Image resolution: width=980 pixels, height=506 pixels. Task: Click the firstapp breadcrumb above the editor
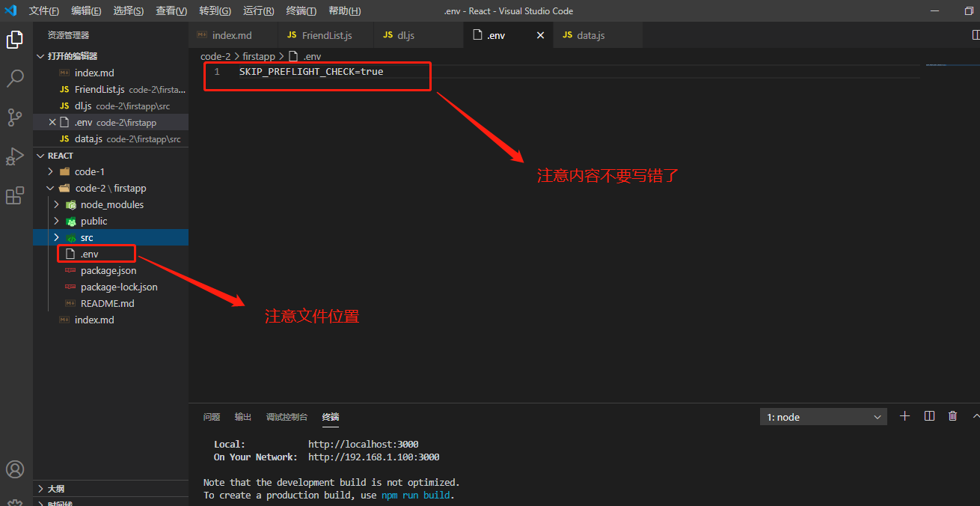(x=259, y=55)
